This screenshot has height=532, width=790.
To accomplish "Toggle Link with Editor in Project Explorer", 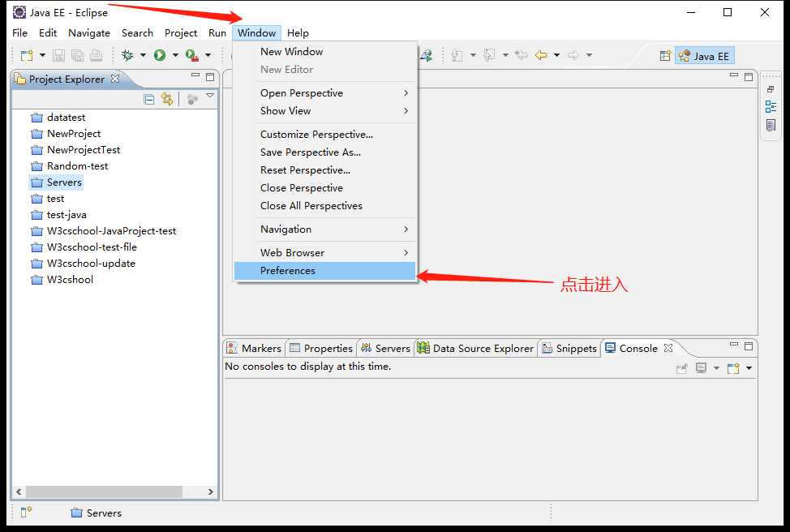I will click(167, 99).
